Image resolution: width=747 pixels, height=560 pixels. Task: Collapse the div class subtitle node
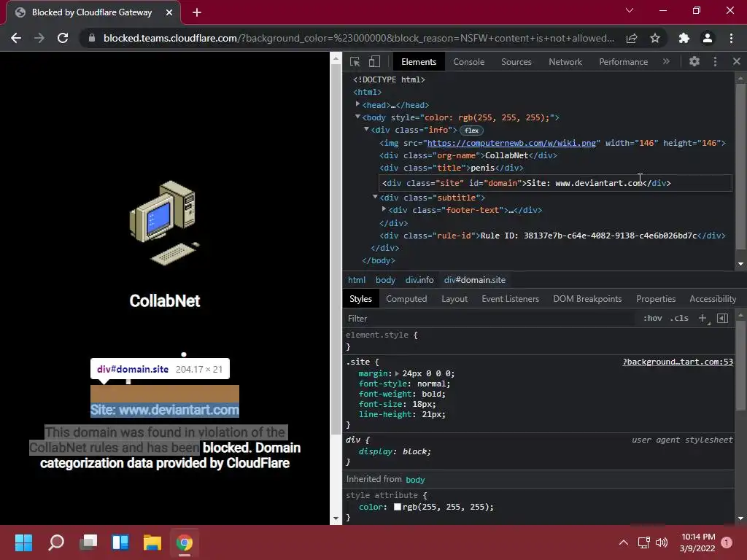(x=375, y=197)
